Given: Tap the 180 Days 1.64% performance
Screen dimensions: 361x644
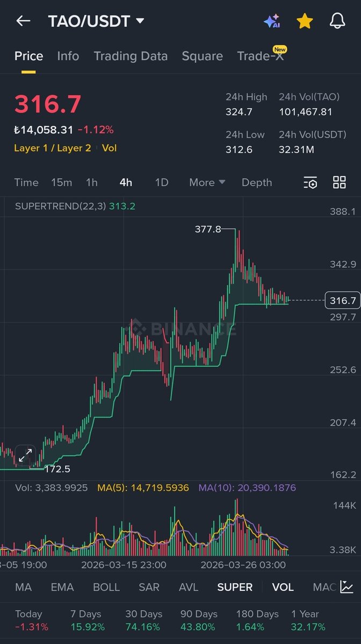Looking at the screenshot, I should (x=257, y=620).
